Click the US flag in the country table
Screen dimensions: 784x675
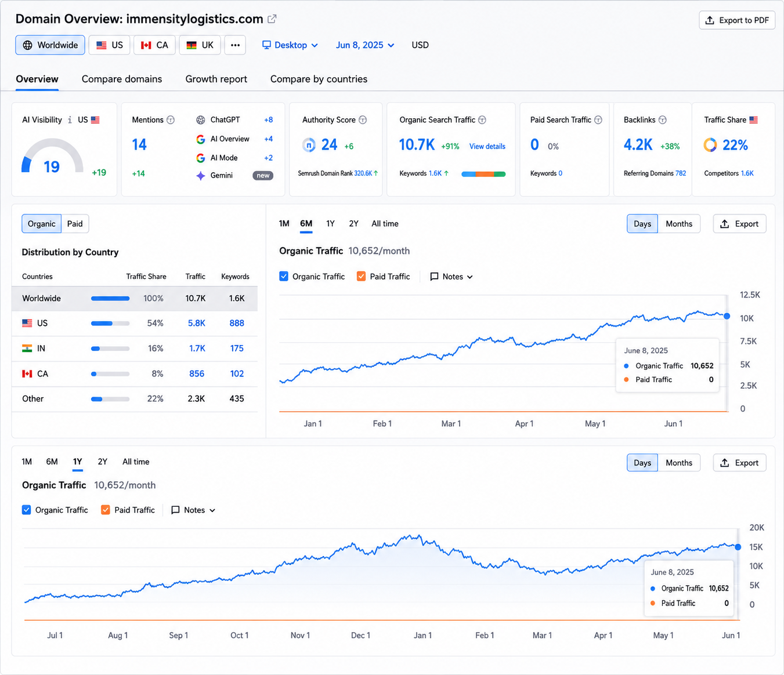(x=27, y=323)
